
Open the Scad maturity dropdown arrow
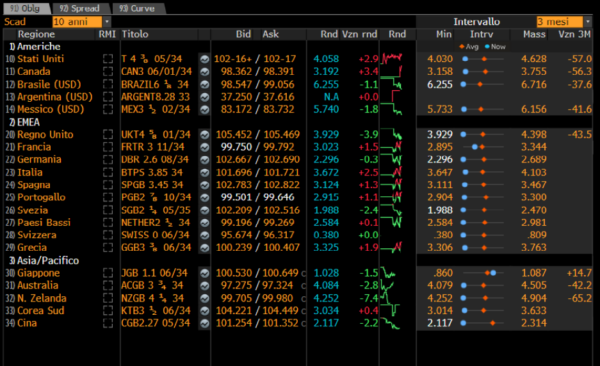tap(107, 22)
